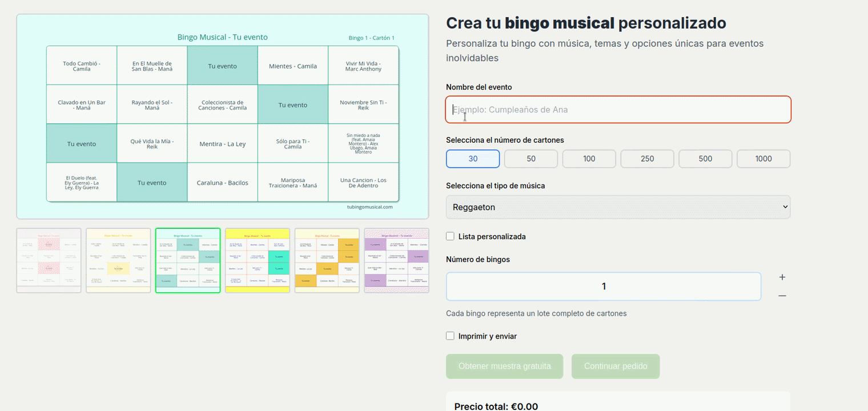Increase bingo count with plus icon
This screenshot has height=411, width=868.
tap(782, 277)
